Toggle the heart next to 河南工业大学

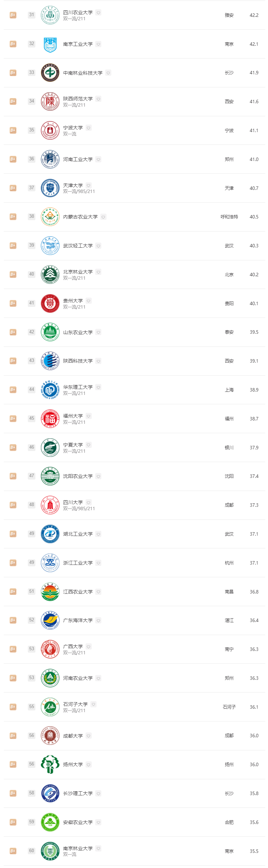click(99, 159)
